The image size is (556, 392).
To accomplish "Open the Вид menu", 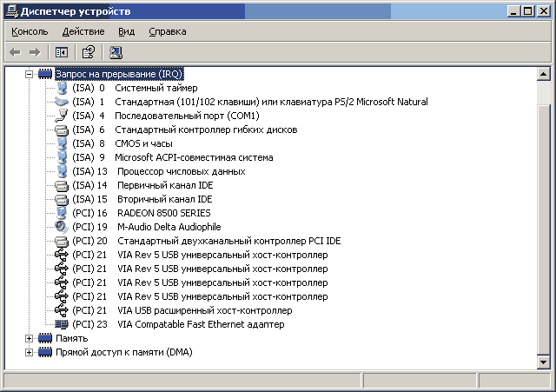I will pos(127,31).
